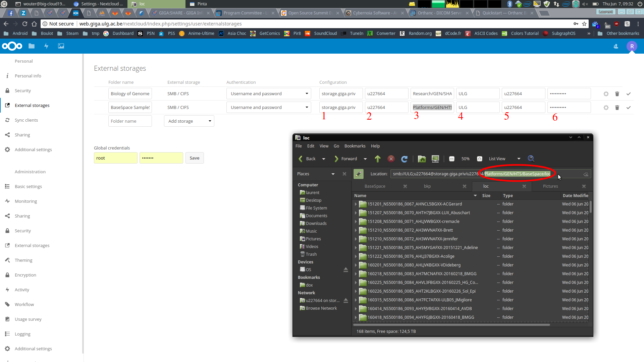Toggle location edit pencil button
This screenshot has width=644, height=362.
click(x=359, y=174)
